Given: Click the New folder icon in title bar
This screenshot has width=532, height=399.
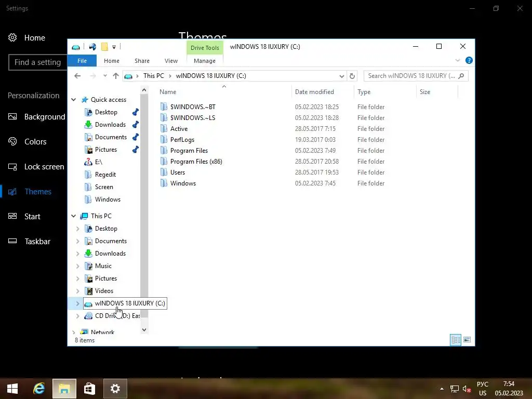Looking at the screenshot, I should click(x=104, y=47).
